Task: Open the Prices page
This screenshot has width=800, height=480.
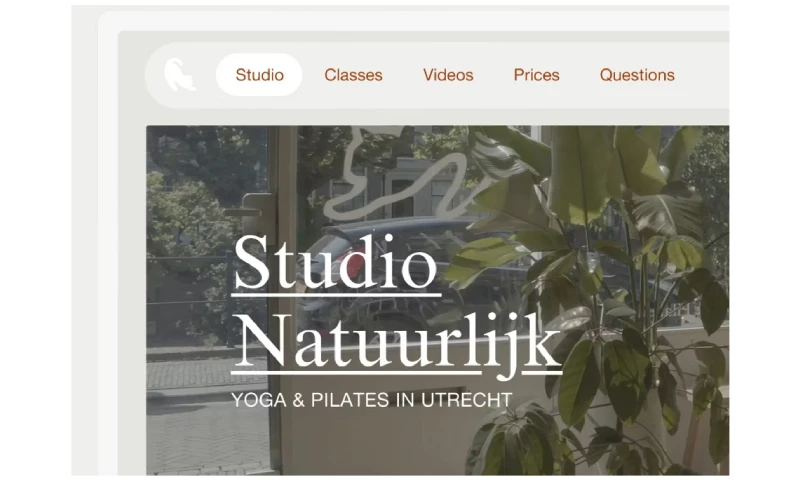Action: (536, 75)
